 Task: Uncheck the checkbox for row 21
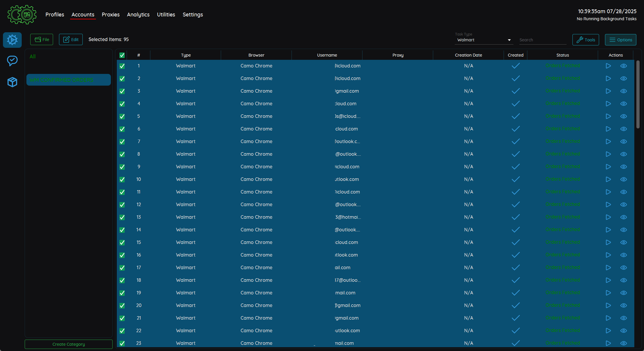122,318
